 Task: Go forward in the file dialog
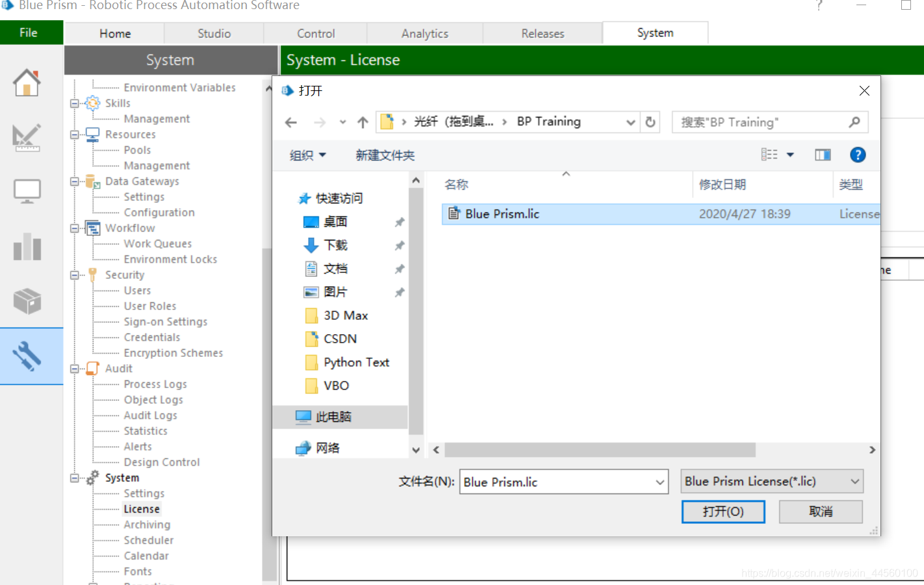click(320, 122)
